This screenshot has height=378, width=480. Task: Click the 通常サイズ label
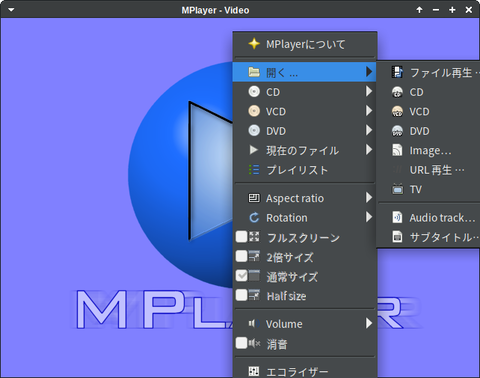click(292, 277)
